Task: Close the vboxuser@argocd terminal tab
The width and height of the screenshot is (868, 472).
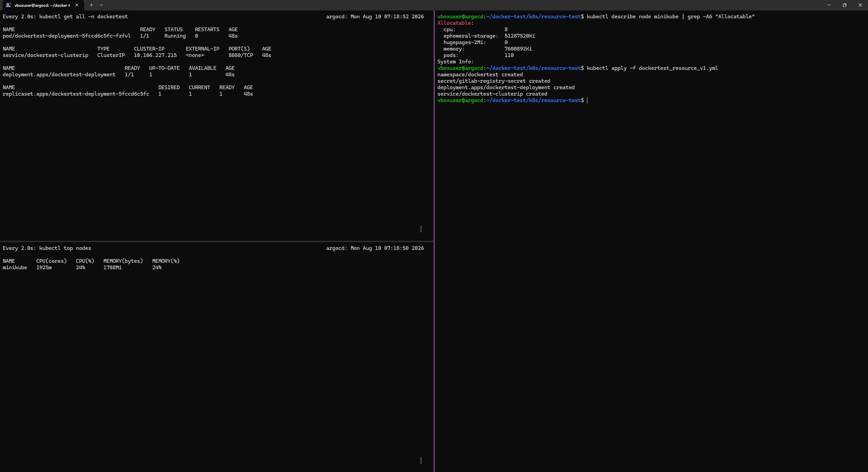Action: pos(77,5)
